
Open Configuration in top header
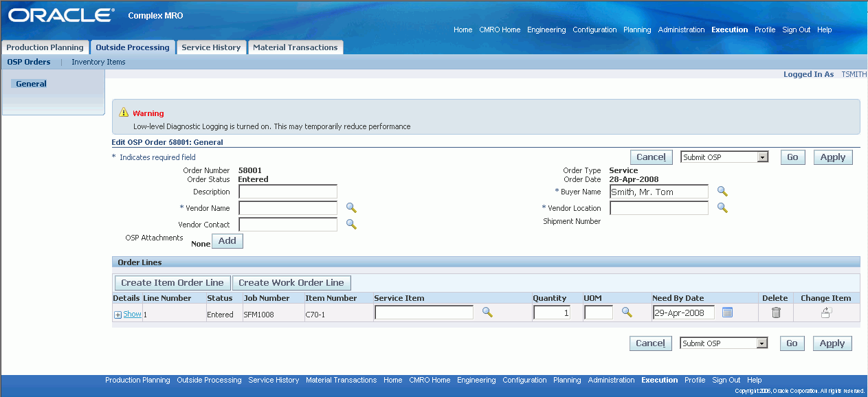(x=594, y=30)
